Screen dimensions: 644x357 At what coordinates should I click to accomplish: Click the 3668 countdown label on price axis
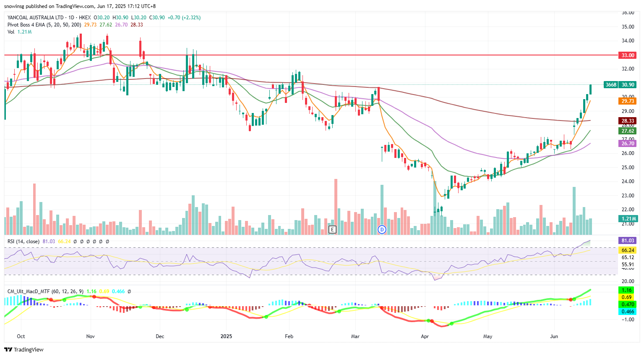pos(611,85)
